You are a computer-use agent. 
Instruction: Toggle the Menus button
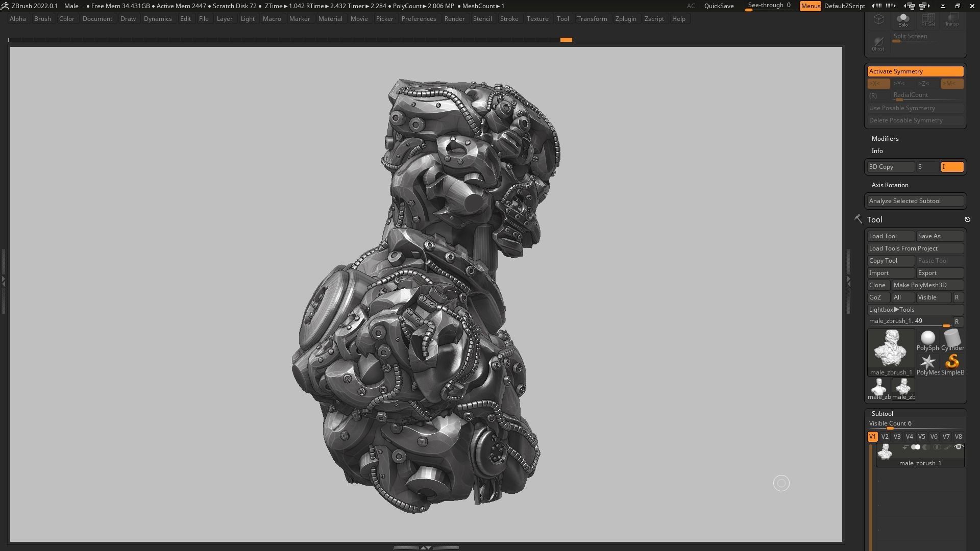[810, 6]
